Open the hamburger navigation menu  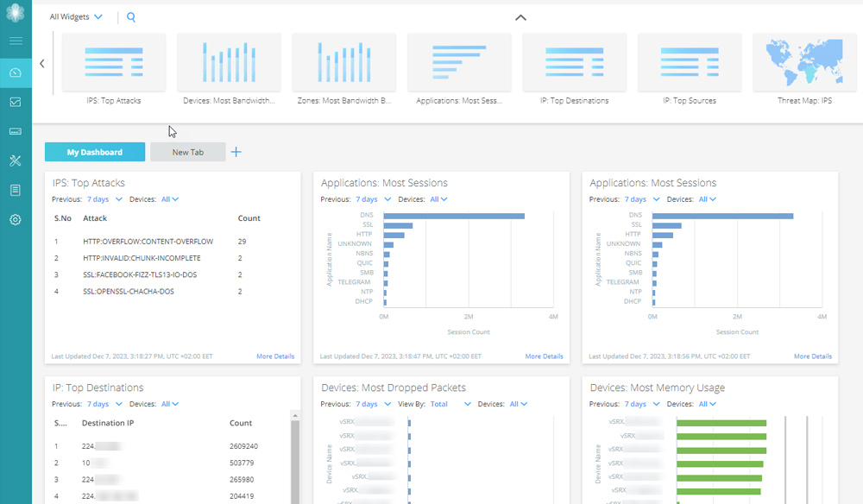(16, 41)
